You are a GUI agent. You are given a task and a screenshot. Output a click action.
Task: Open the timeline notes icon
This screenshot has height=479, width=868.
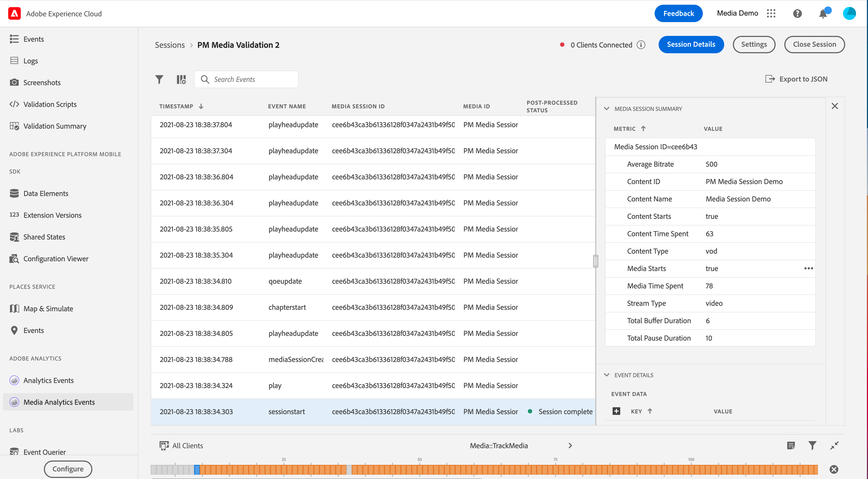click(791, 446)
